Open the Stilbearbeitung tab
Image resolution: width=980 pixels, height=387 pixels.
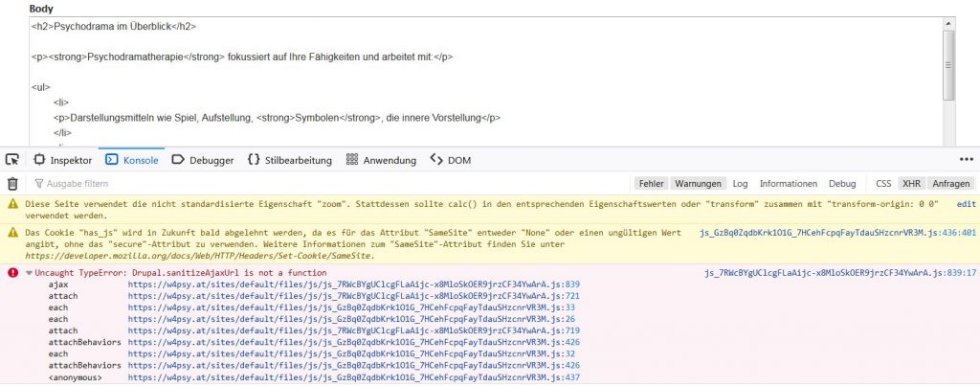click(x=290, y=160)
